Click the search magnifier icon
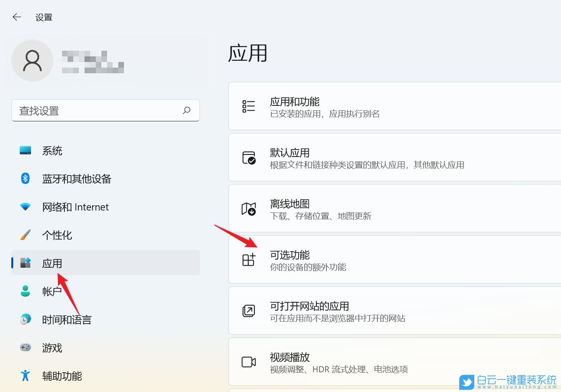561x392 pixels. (x=186, y=110)
